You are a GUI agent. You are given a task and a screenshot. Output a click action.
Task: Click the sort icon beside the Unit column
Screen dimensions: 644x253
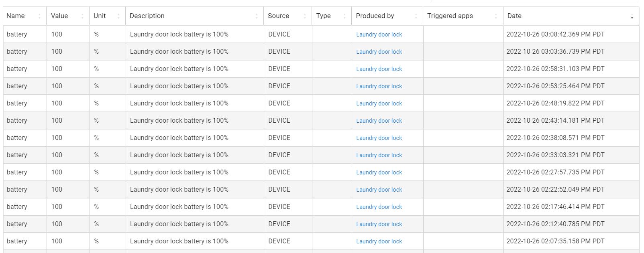click(118, 16)
